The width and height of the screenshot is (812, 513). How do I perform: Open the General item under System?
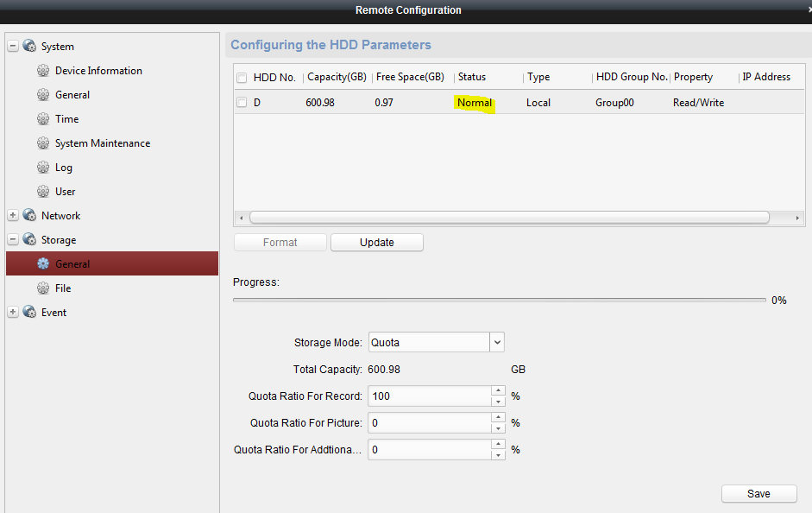72,95
